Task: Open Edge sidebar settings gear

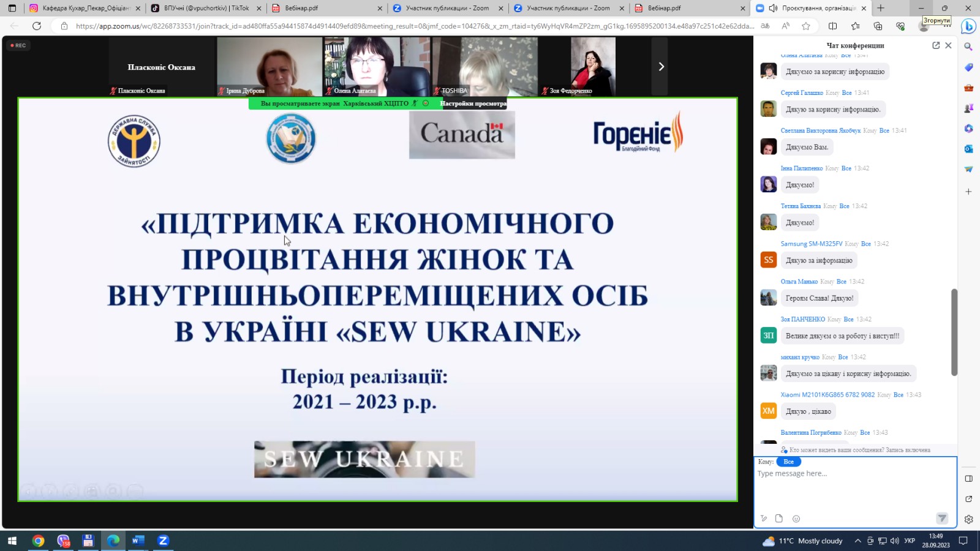Action: click(x=968, y=519)
